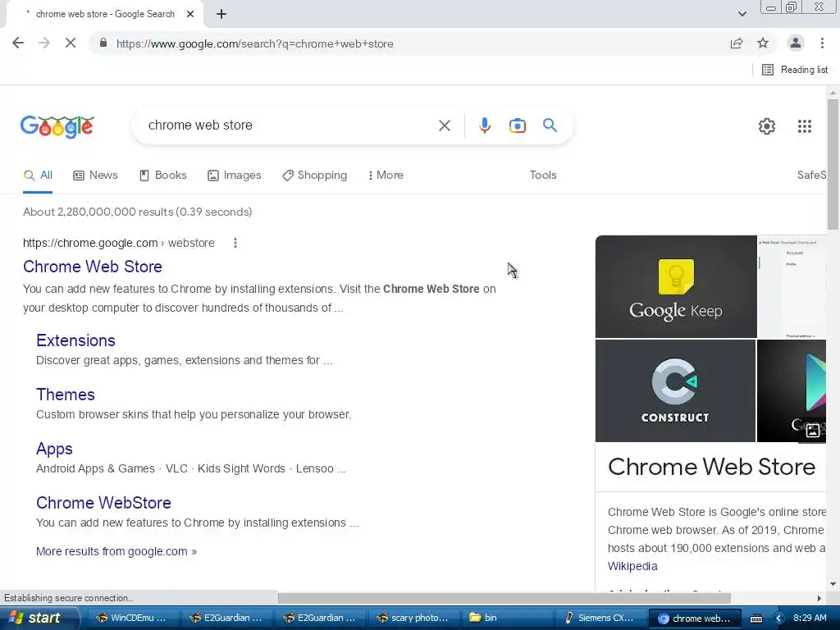Switch to scary photo taskbar window
Image resolution: width=840 pixels, height=630 pixels.
(412, 618)
